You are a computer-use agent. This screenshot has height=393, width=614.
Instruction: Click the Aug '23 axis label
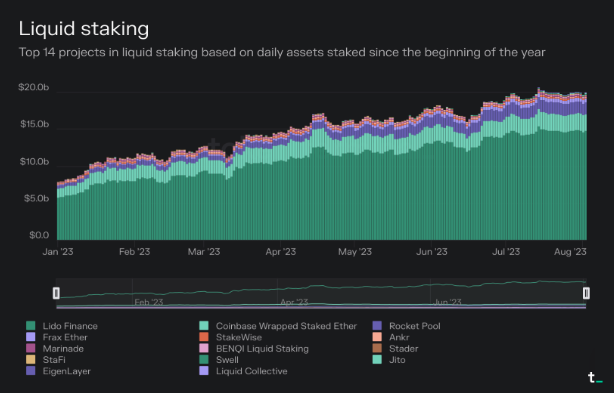pos(570,252)
